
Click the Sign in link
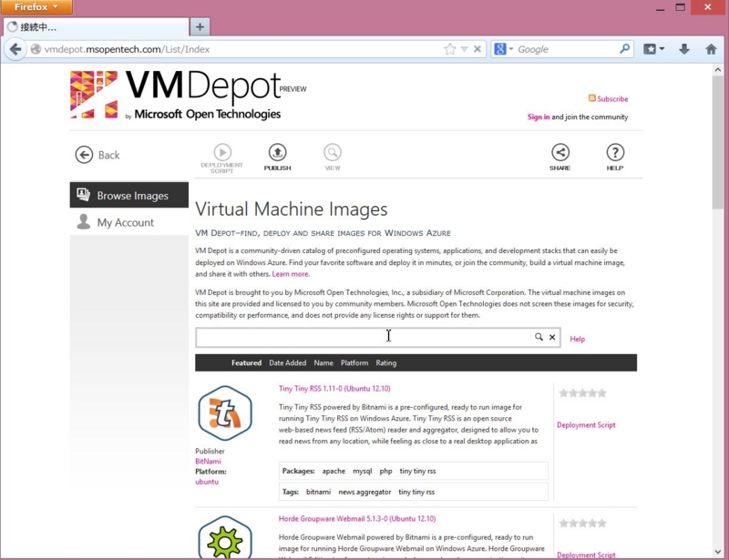pos(539,117)
